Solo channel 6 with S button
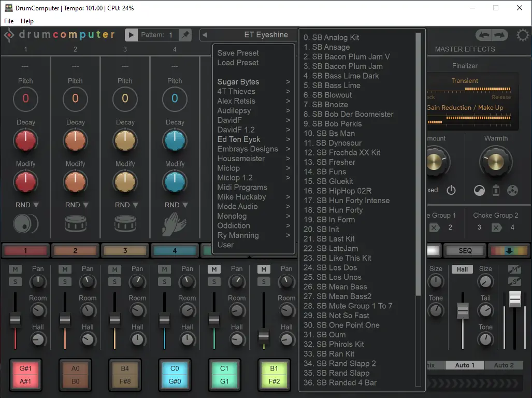The height and width of the screenshot is (398, 532). pos(264,281)
